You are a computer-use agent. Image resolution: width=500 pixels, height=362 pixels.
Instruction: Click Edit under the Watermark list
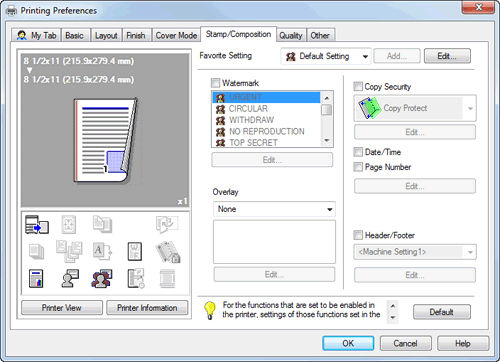click(272, 160)
